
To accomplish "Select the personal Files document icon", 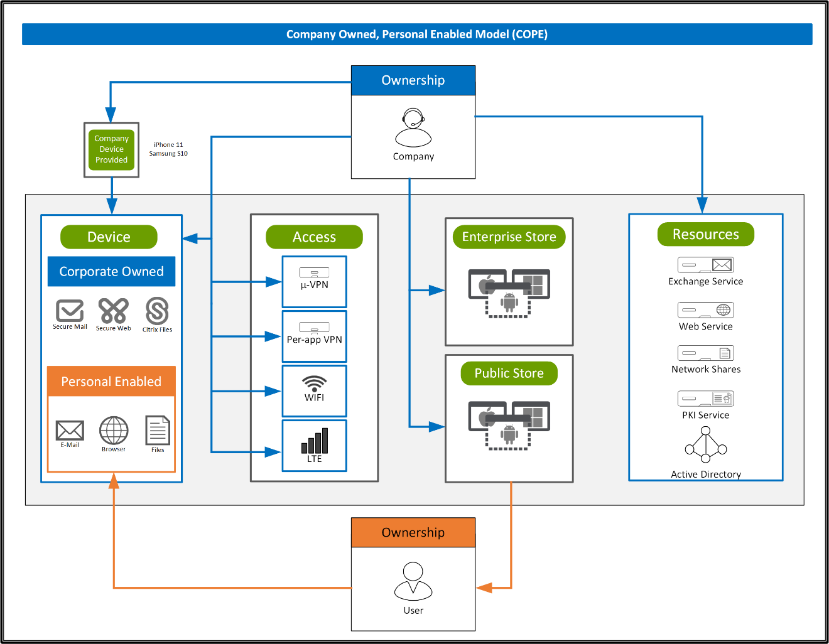I will (x=158, y=430).
